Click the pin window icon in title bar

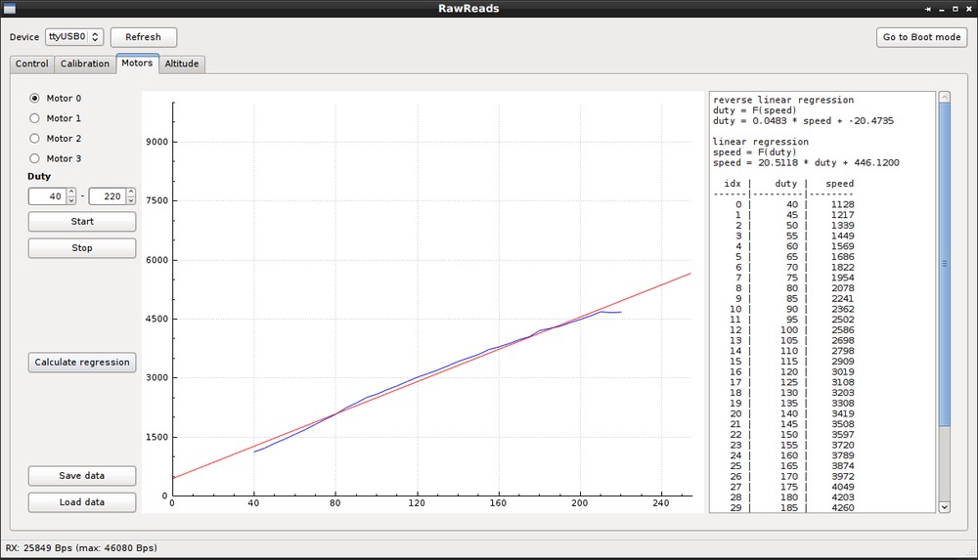(x=927, y=10)
